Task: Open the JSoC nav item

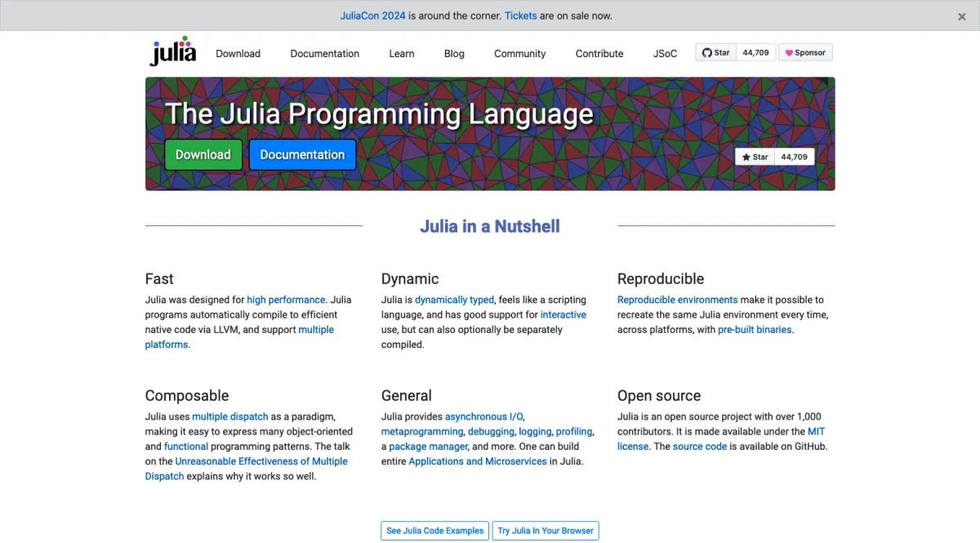Action: click(665, 54)
